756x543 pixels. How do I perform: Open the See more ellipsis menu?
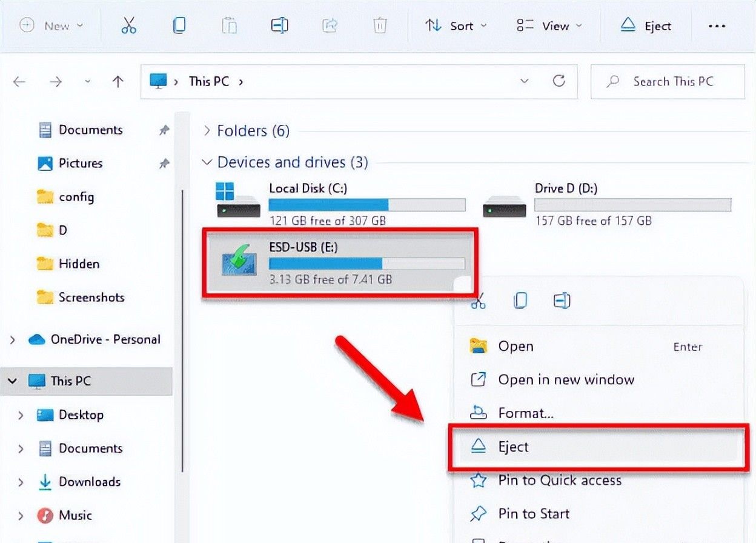(717, 26)
